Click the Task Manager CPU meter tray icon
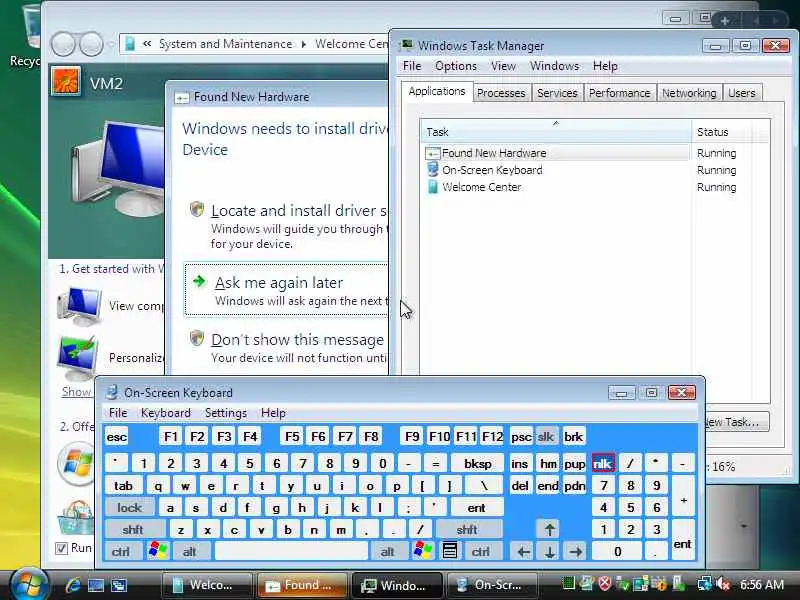Viewport: 800px width, 600px height. [x=568, y=583]
